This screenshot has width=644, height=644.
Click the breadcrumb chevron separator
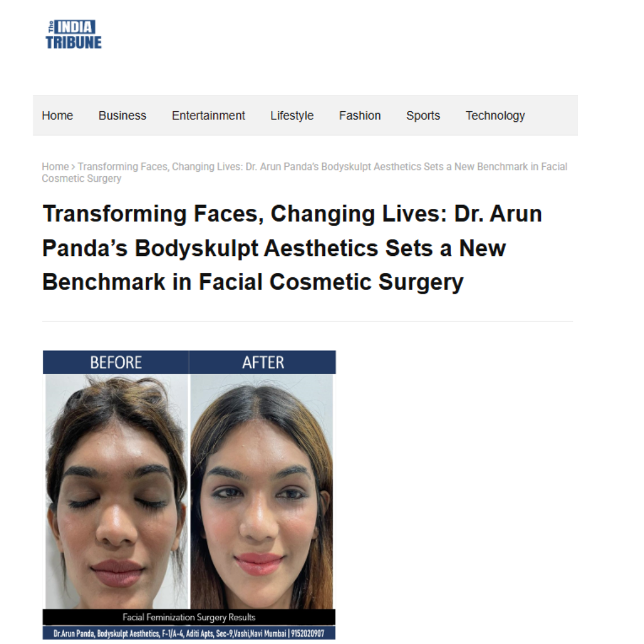pyautogui.click(x=73, y=167)
